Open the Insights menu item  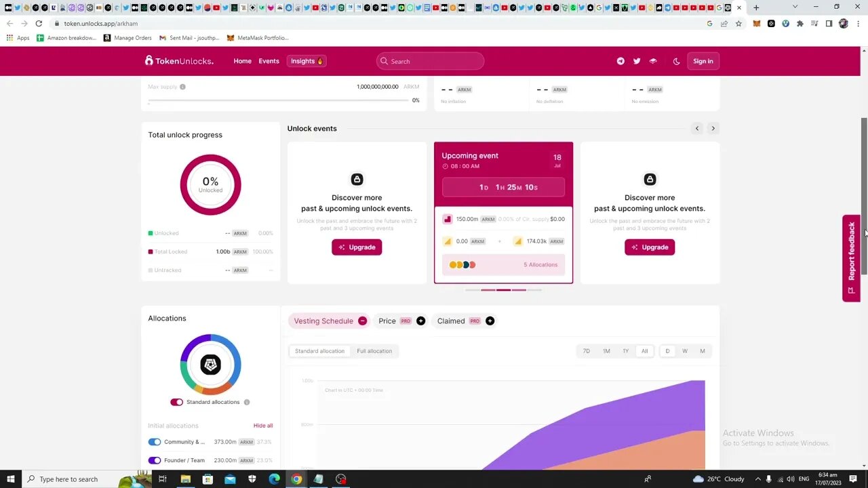tap(307, 61)
